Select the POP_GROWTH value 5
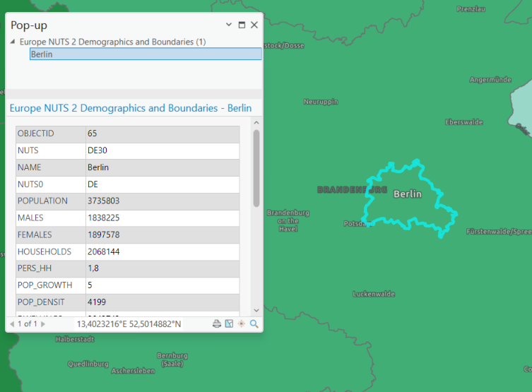532x392 pixels. point(90,285)
